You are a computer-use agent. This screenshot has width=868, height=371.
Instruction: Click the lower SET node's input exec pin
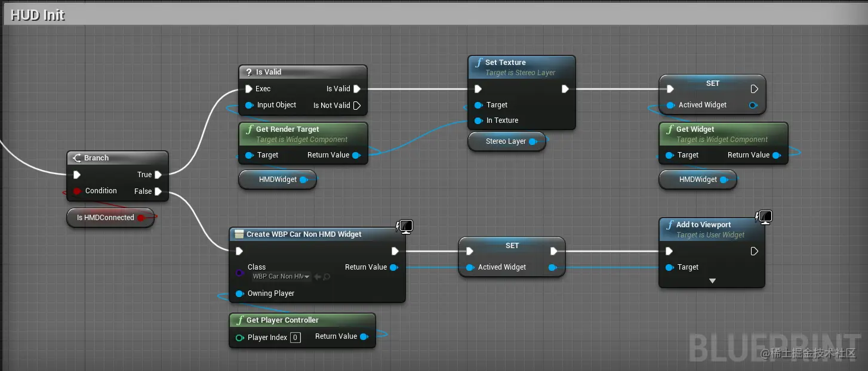tap(470, 251)
